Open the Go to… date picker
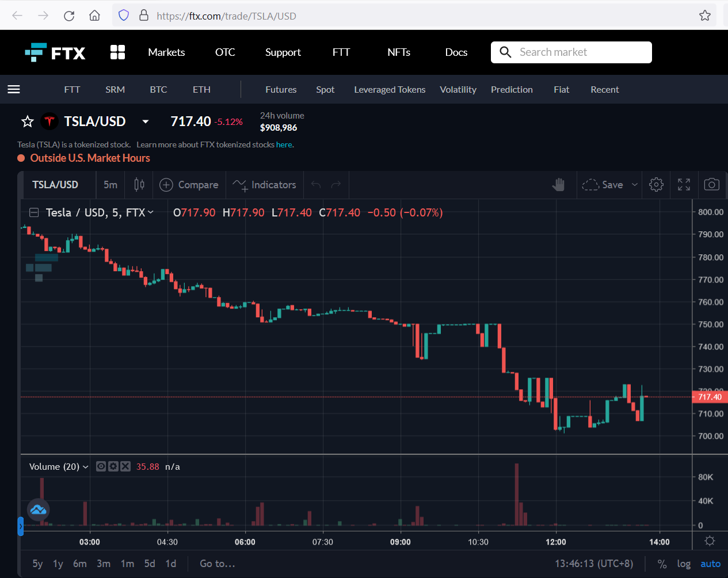 pyautogui.click(x=218, y=564)
